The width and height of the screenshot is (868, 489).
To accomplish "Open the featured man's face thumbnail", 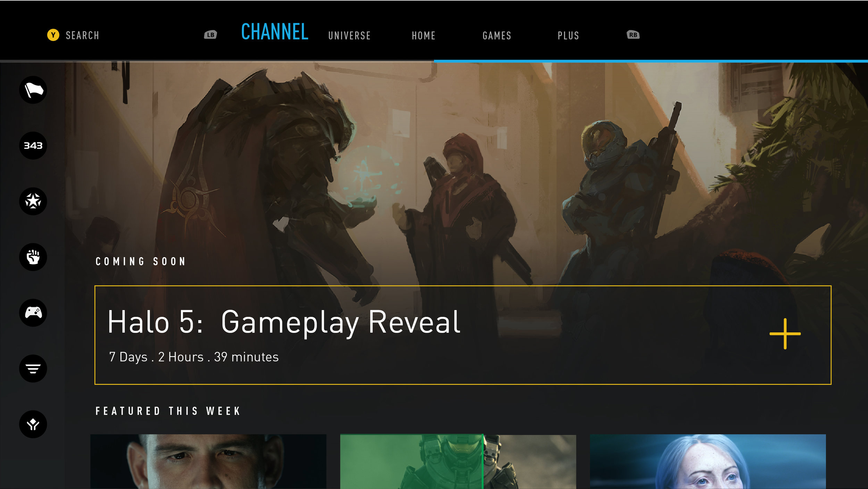I will click(x=208, y=462).
